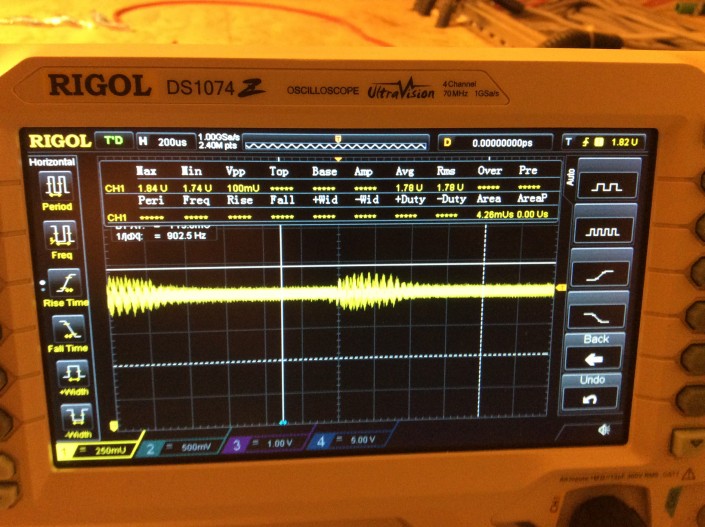Click the Horizontal menu label
705x527 pixels.
click(x=52, y=162)
